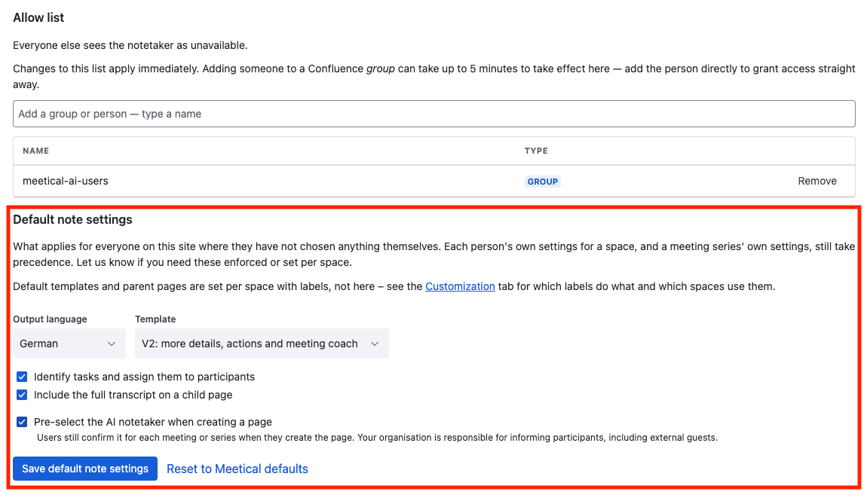The width and height of the screenshot is (867, 504).
Task: Click the Output language label
Action: (x=50, y=319)
